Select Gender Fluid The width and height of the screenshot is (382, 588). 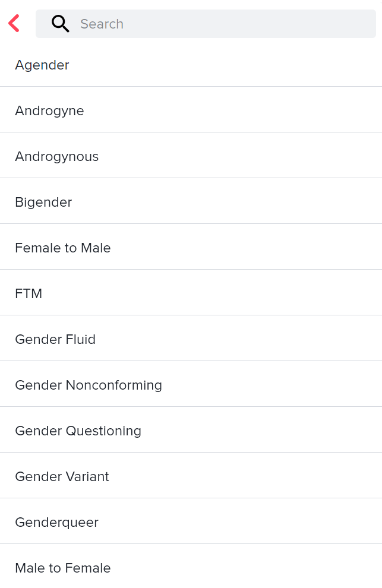55,340
